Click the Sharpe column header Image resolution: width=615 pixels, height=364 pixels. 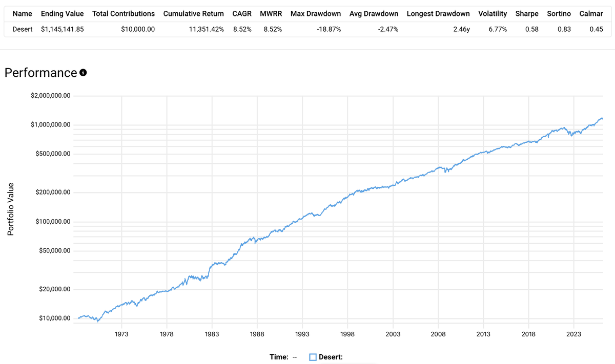point(527,14)
